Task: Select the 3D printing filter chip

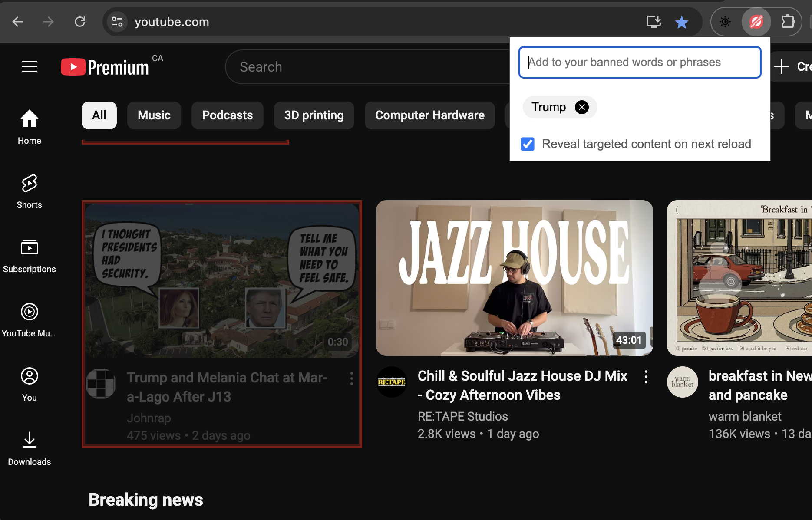Action: point(314,115)
